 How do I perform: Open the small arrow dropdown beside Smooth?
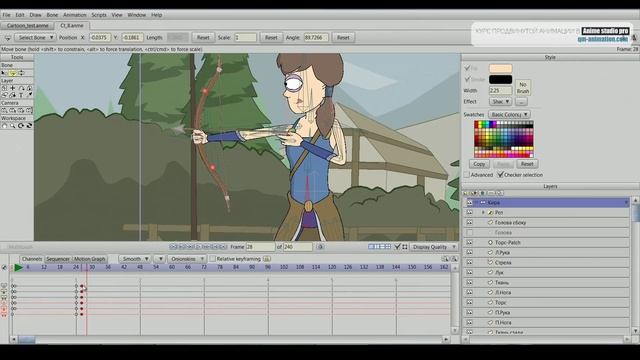point(160,259)
